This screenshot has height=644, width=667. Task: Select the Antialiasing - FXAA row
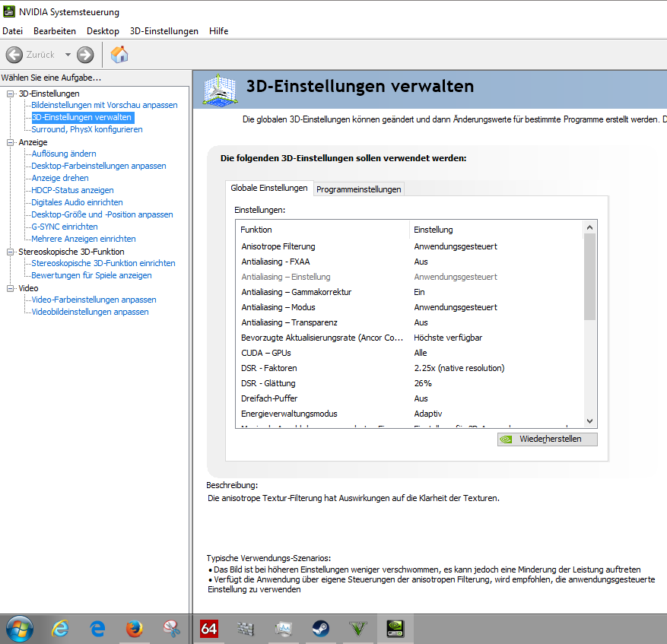[409, 262]
